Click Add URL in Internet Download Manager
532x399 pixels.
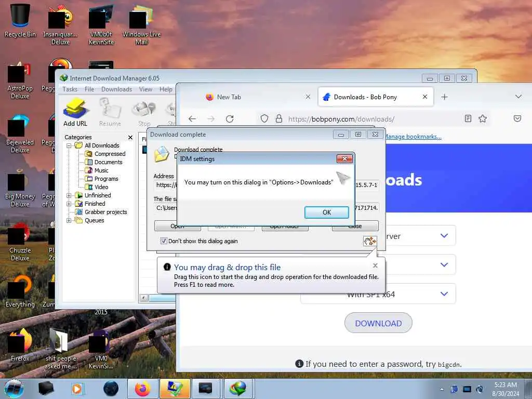coord(75,112)
